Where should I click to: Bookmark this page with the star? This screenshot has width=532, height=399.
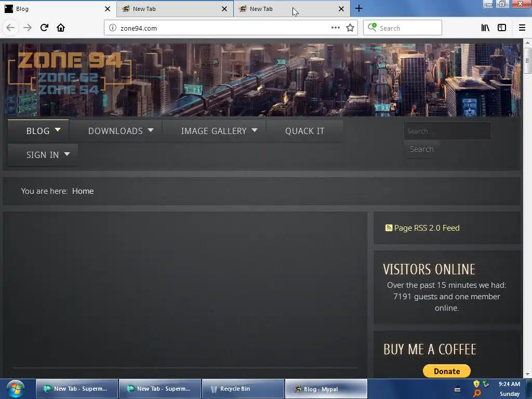350,28
